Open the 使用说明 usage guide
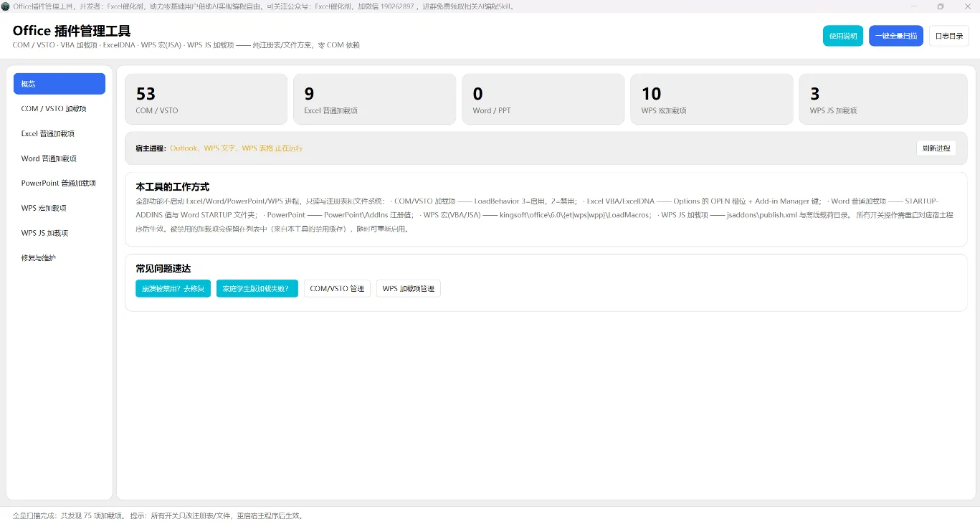 (843, 36)
